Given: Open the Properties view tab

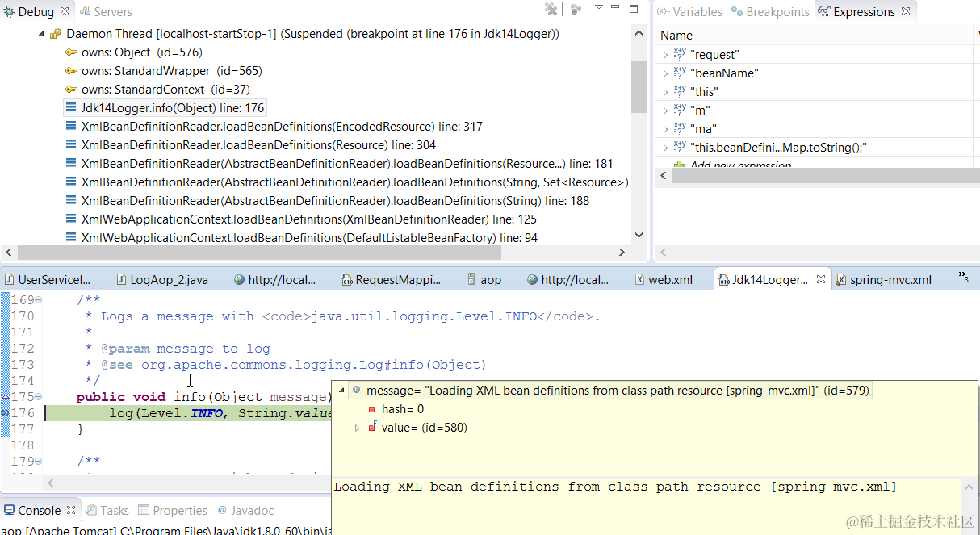Looking at the screenshot, I should [x=173, y=511].
